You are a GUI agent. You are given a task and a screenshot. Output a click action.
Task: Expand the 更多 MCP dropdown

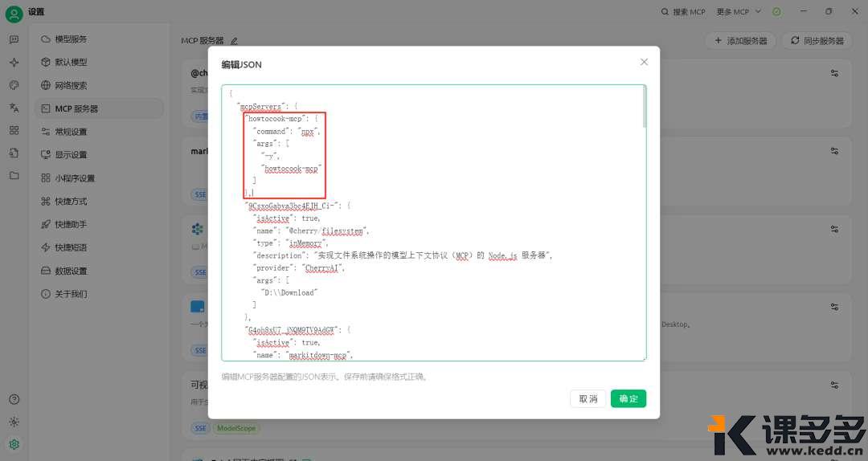[739, 11]
